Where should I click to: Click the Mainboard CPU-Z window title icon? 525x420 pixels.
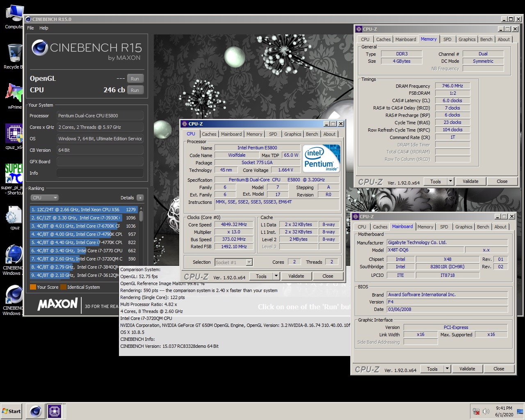point(355,216)
